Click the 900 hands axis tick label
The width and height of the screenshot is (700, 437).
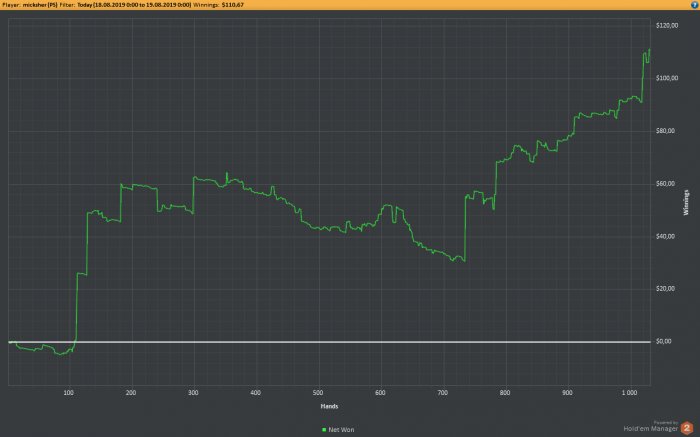tap(567, 393)
